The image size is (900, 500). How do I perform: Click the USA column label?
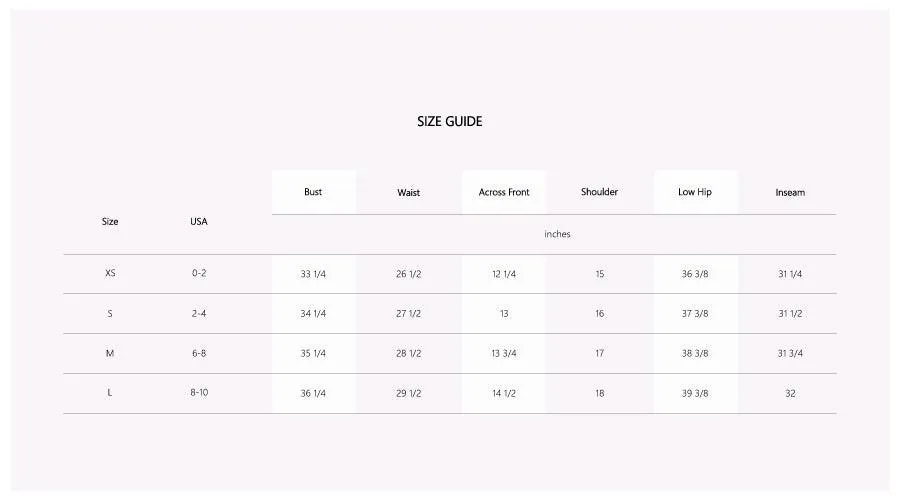199,221
